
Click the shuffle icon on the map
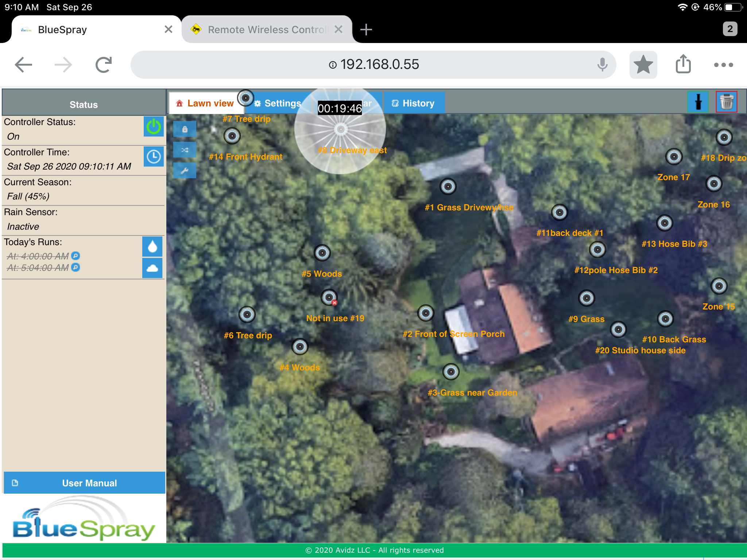pos(185,150)
